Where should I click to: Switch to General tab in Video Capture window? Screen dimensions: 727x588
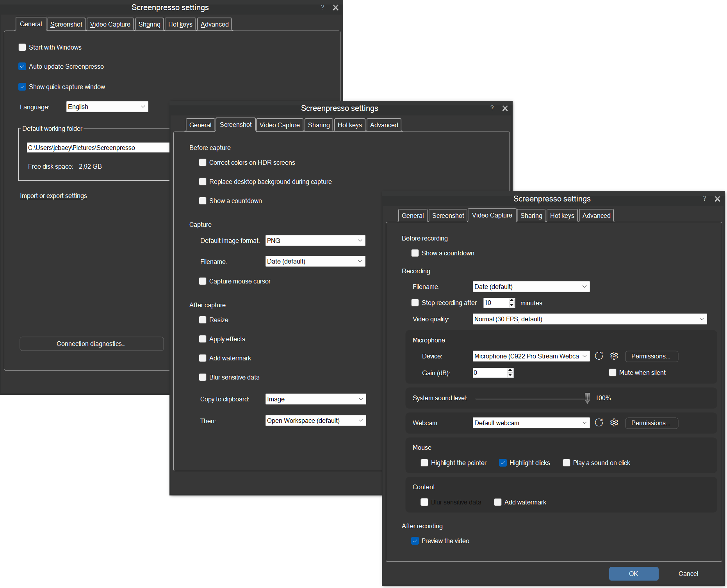point(413,216)
